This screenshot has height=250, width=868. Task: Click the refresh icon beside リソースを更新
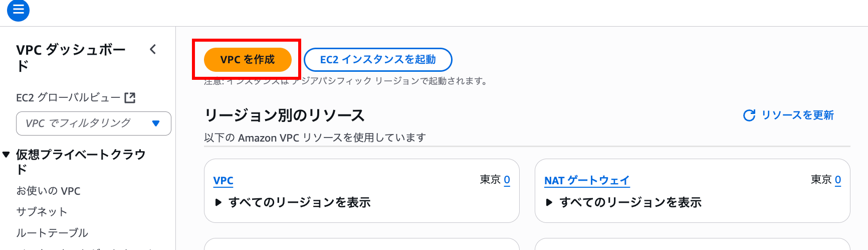coord(749,115)
